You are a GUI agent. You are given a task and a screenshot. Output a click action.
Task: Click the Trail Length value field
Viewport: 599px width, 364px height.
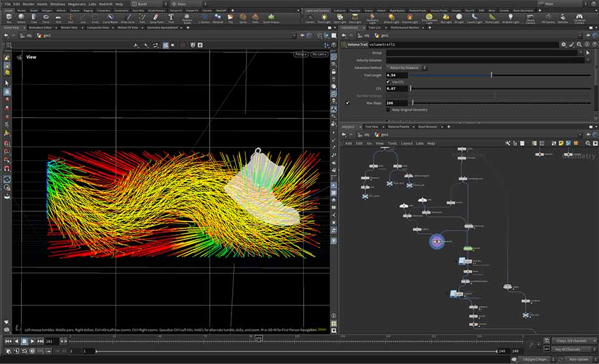pos(397,75)
